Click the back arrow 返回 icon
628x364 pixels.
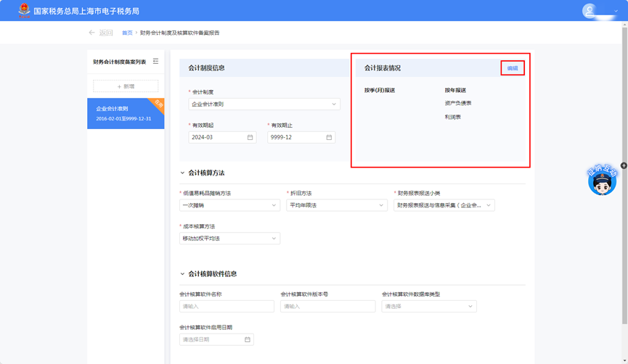click(x=91, y=33)
